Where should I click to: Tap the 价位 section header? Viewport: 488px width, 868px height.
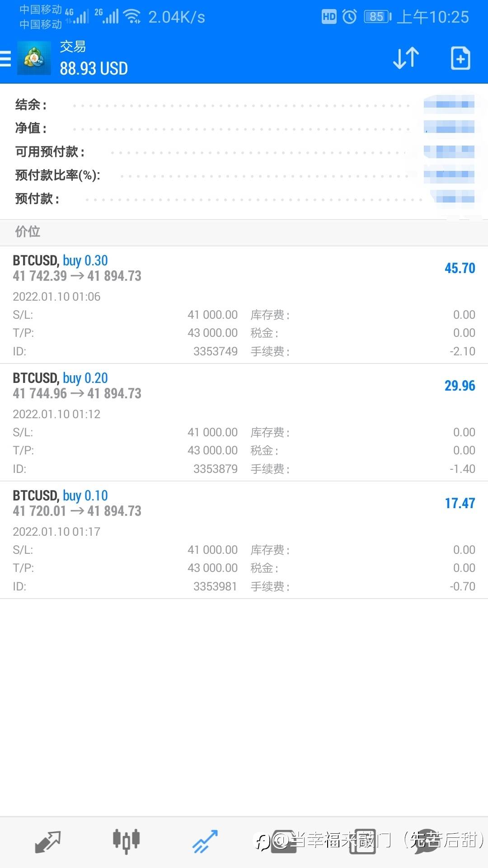(28, 232)
